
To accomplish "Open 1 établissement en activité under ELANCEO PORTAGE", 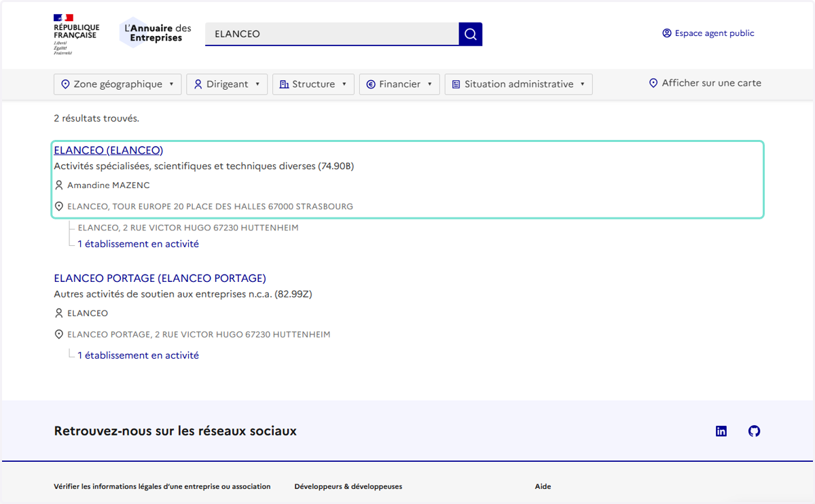I will click(139, 355).
